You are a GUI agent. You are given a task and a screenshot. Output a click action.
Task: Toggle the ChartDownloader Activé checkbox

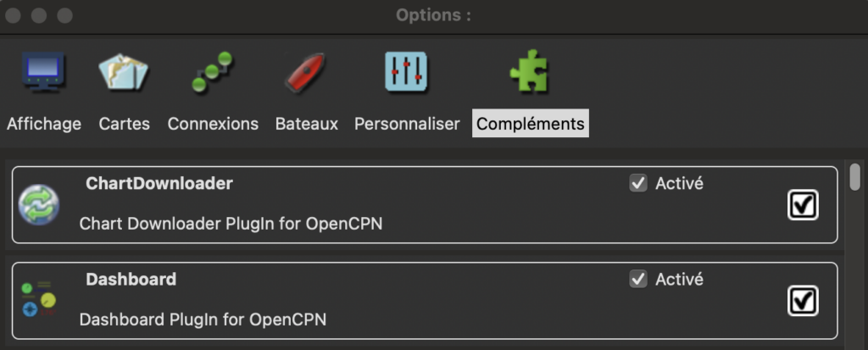638,183
